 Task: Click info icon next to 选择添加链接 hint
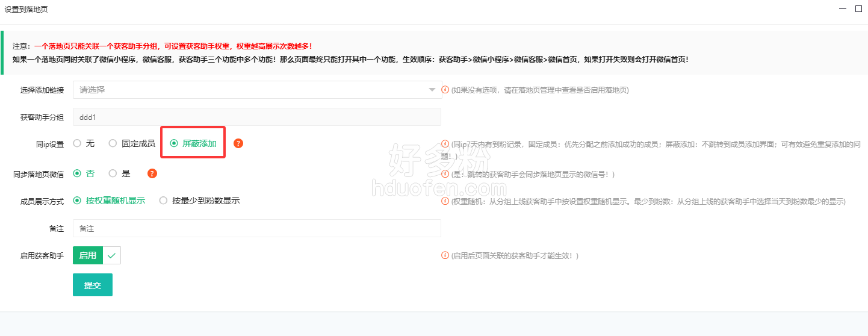click(x=445, y=90)
